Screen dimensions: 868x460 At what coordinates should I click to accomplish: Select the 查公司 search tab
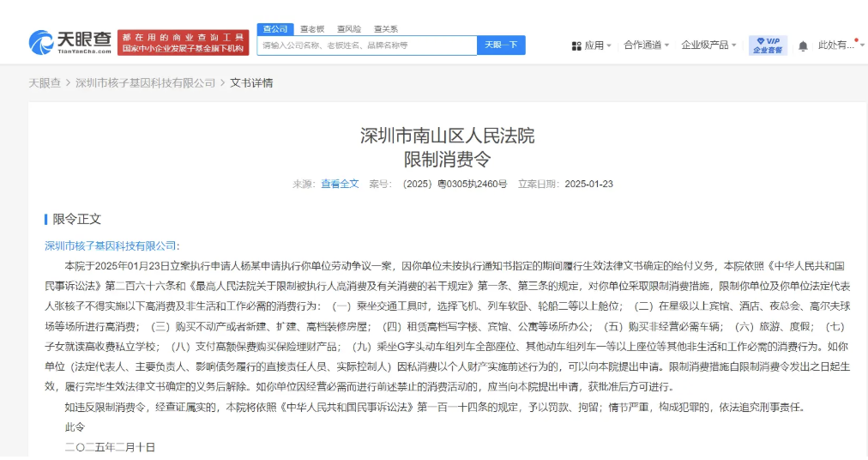click(x=275, y=29)
